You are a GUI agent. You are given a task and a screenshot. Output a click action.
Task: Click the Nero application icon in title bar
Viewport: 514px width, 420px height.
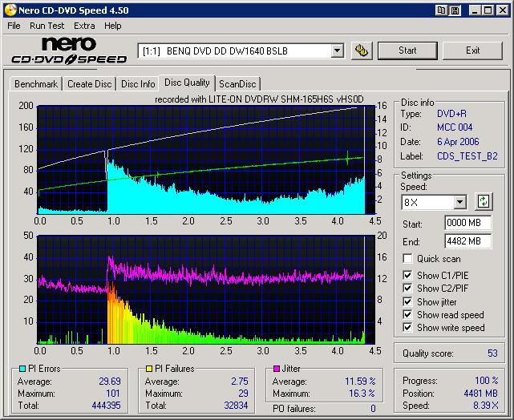click(9, 10)
